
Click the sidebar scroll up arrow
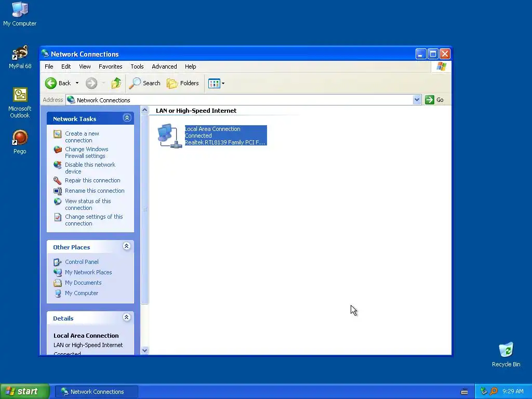[144, 110]
